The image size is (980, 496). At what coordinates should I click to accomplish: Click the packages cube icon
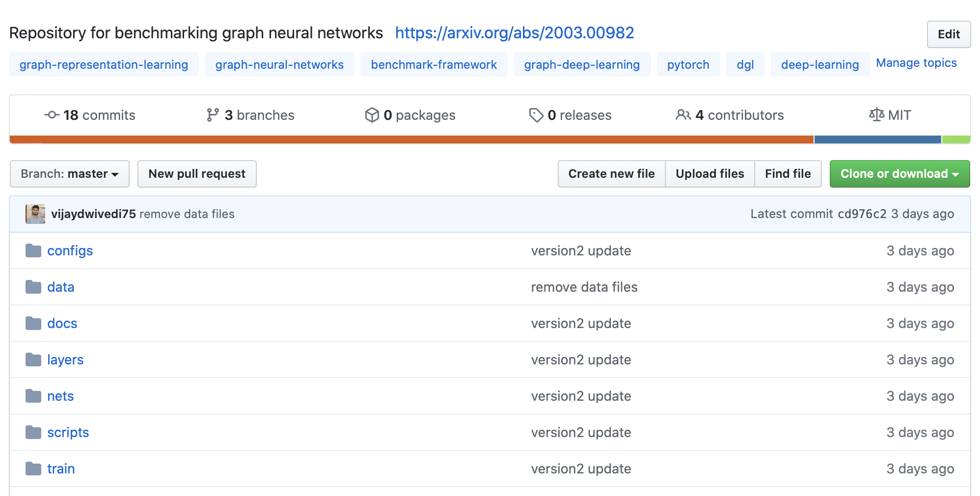(x=372, y=115)
